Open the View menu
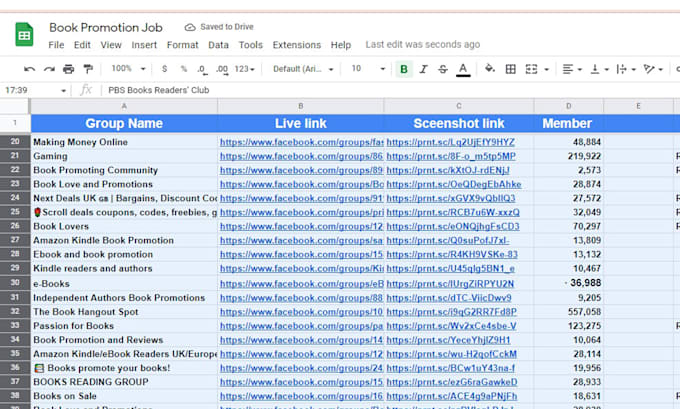 coord(111,45)
